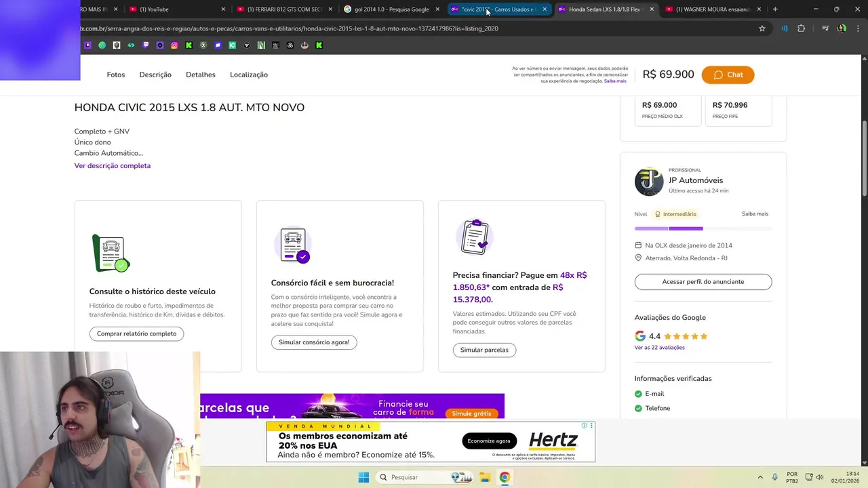The height and width of the screenshot is (488, 868).
Task: Click the R$ 70.996 preço FIPE card
Action: tap(738, 110)
